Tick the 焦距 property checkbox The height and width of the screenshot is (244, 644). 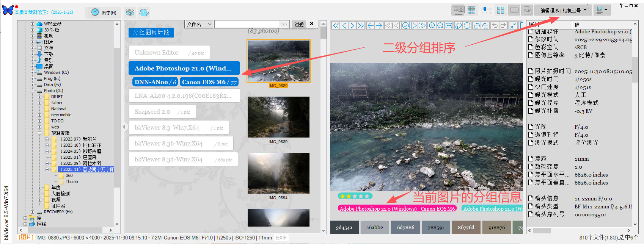(531, 159)
